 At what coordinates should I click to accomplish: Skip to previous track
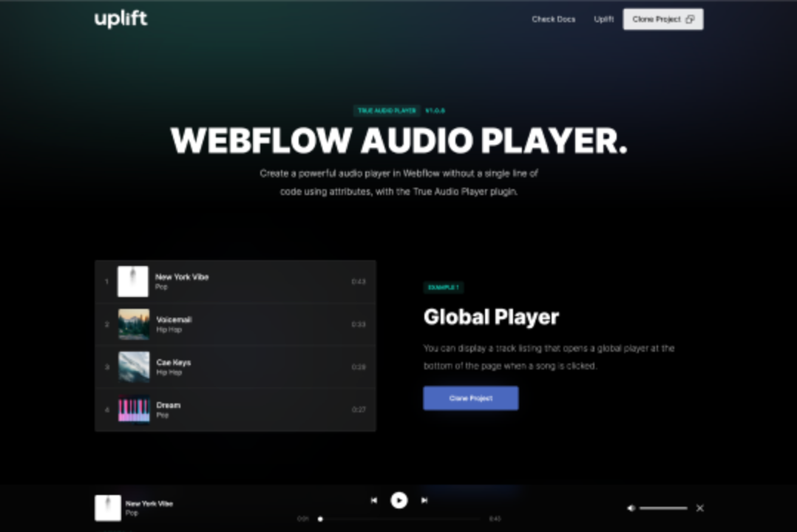pyautogui.click(x=374, y=500)
